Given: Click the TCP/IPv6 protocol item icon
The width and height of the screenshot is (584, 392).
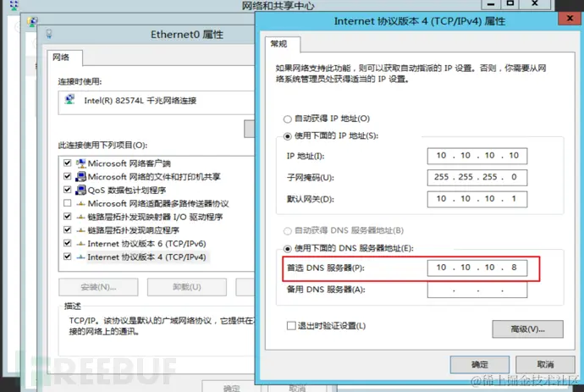Looking at the screenshot, I should pyautogui.click(x=80, y=244).
